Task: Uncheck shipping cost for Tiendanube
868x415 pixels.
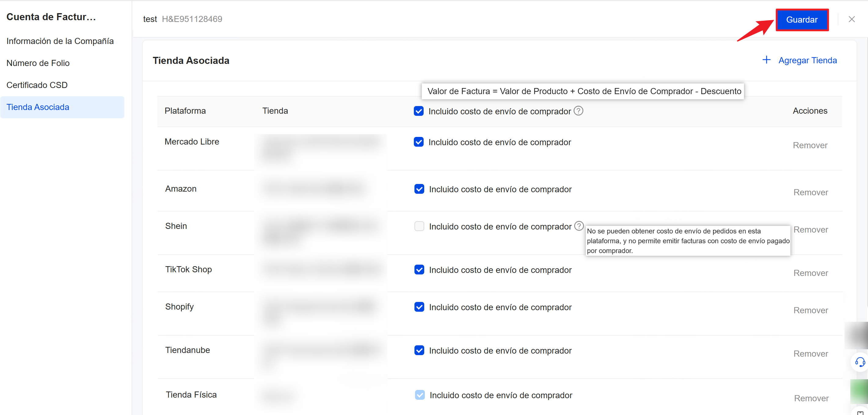Action: [419, 351]
